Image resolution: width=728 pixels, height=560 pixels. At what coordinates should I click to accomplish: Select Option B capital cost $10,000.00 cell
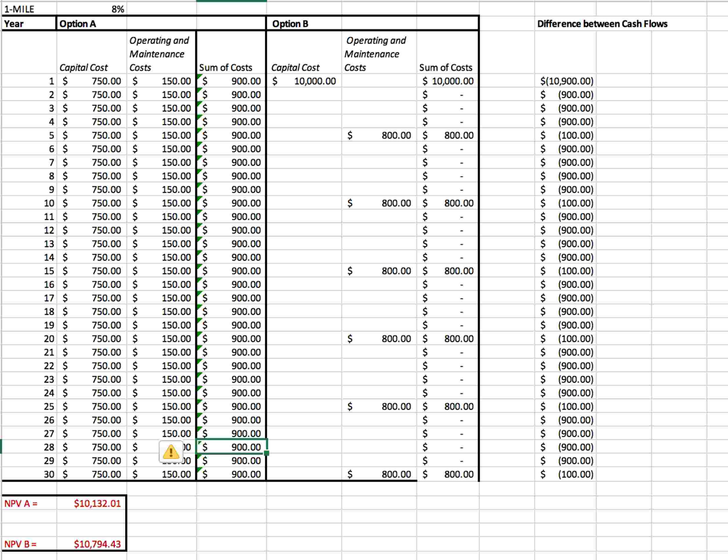(304, 81)
